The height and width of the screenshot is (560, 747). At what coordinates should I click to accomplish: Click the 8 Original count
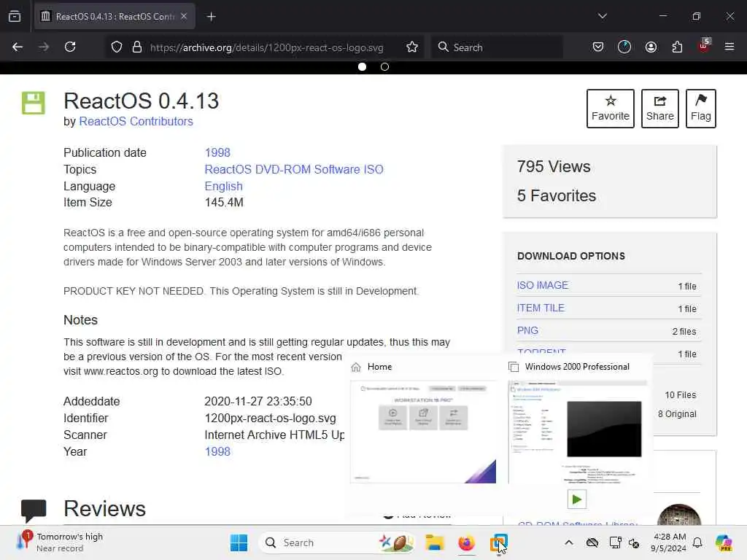[x=677, y=414]
